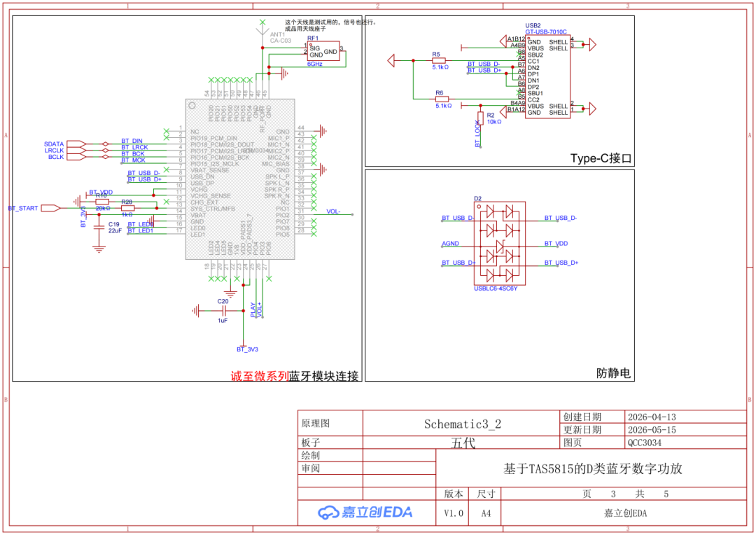The height and width of the screenshot is (535, 756).
Task: Click the AGND net label
Action: tap(450, 244)
